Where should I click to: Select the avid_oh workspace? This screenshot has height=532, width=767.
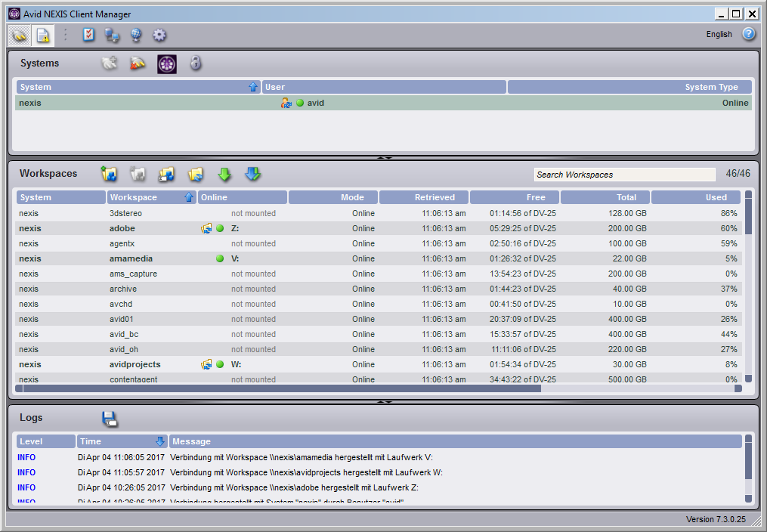[x=378, y=350]
